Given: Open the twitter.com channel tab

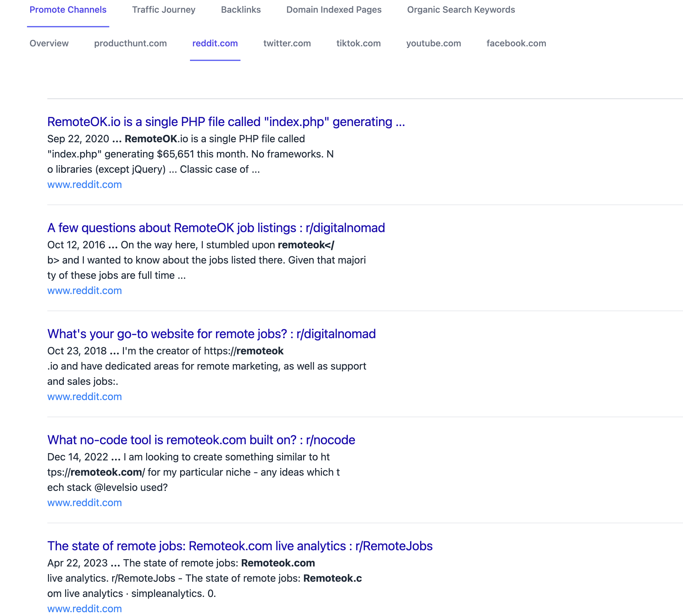Looking at the screenshot, I should (287, 43).
